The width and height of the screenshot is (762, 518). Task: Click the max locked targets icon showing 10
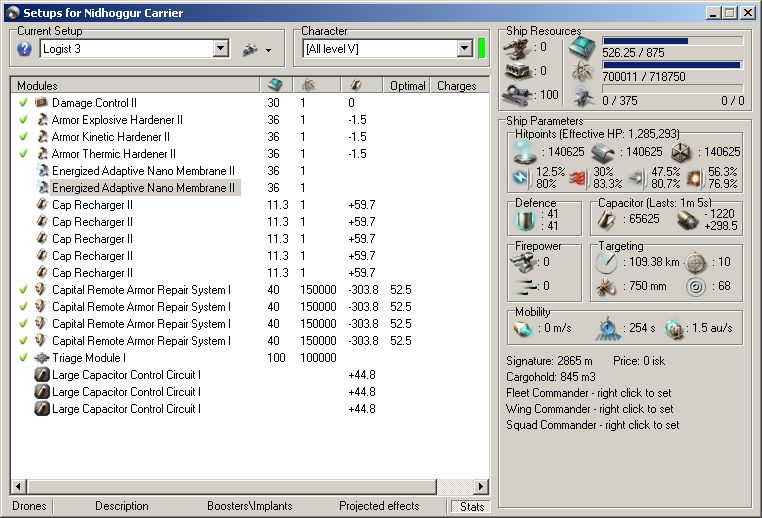[696, 263]
